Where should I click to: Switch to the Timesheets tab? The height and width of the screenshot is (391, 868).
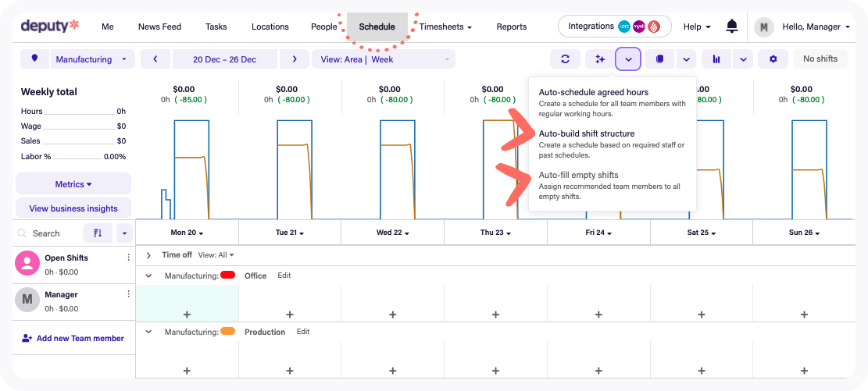pyautogui.click(x=445, y=27)
